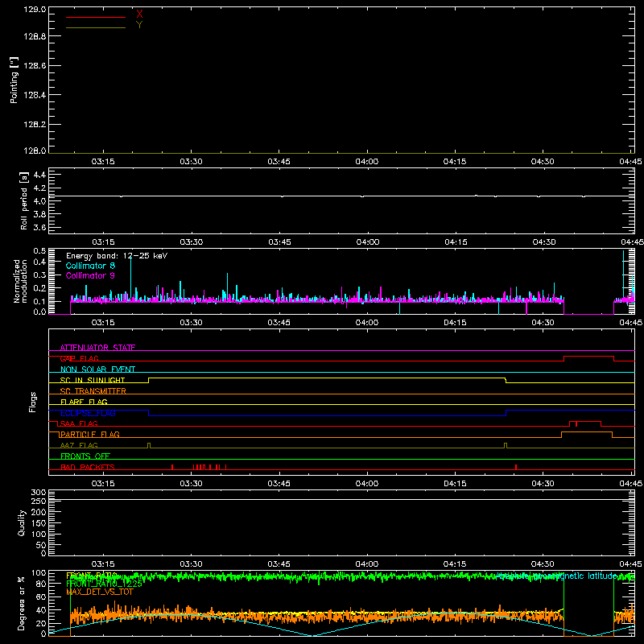Click the white roll period trace line
The width and height of the screenshot is (644, 644).
click(341, 196)
